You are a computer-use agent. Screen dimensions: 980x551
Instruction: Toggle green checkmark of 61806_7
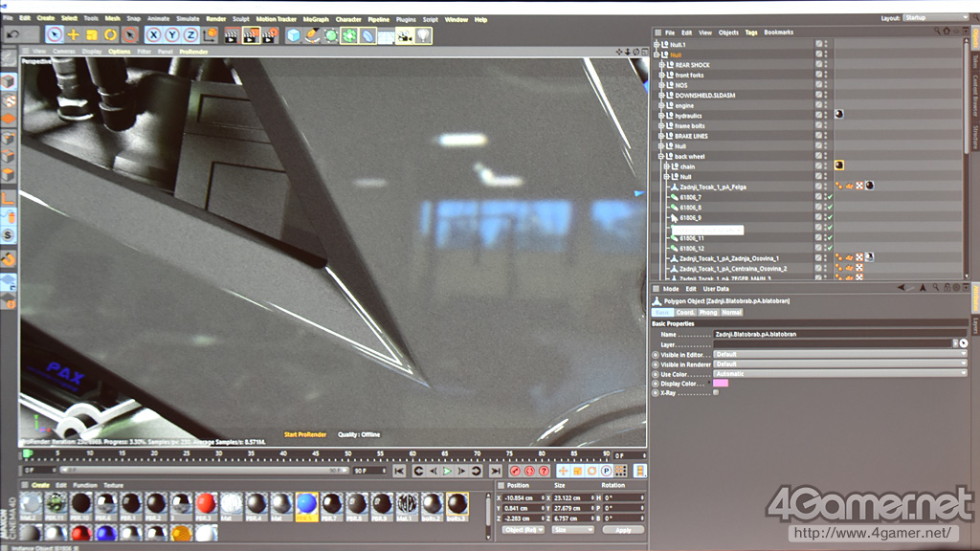[x=830, y=197]
